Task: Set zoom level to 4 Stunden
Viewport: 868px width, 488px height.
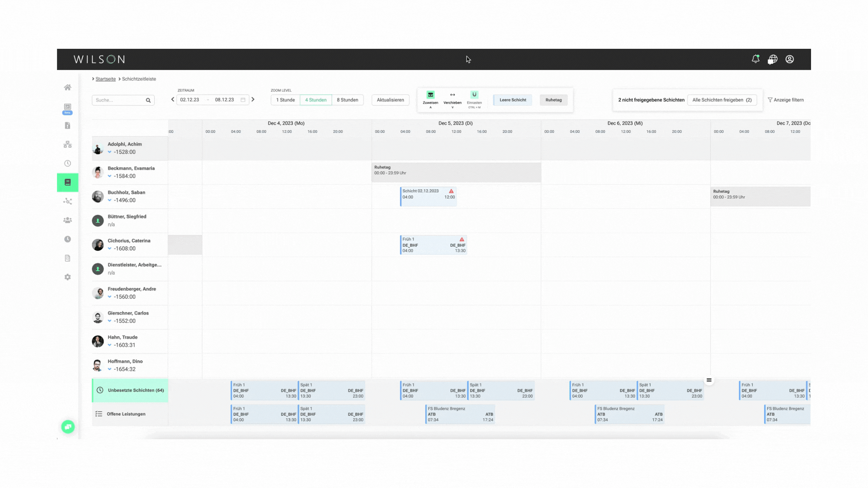Action: (316, 100)
